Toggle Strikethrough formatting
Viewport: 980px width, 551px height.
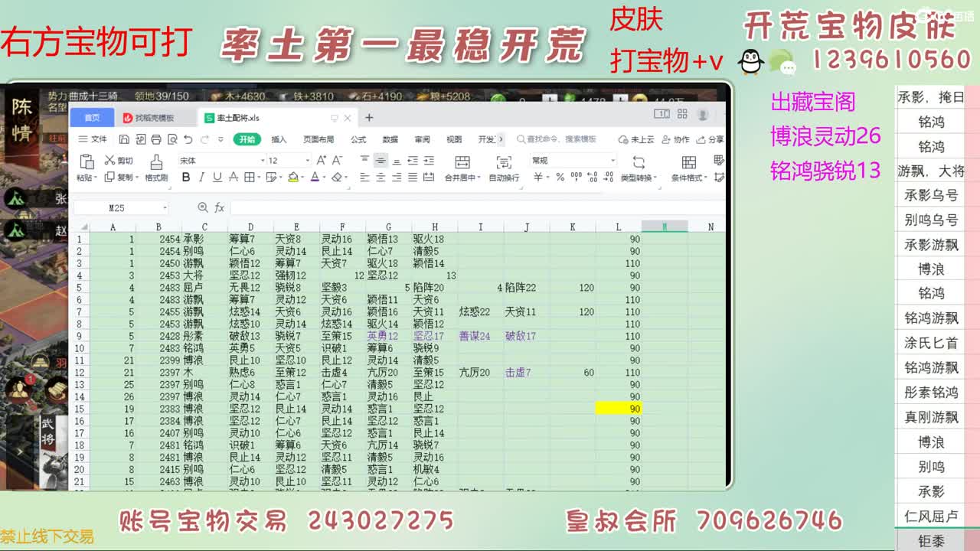(233, 178)
